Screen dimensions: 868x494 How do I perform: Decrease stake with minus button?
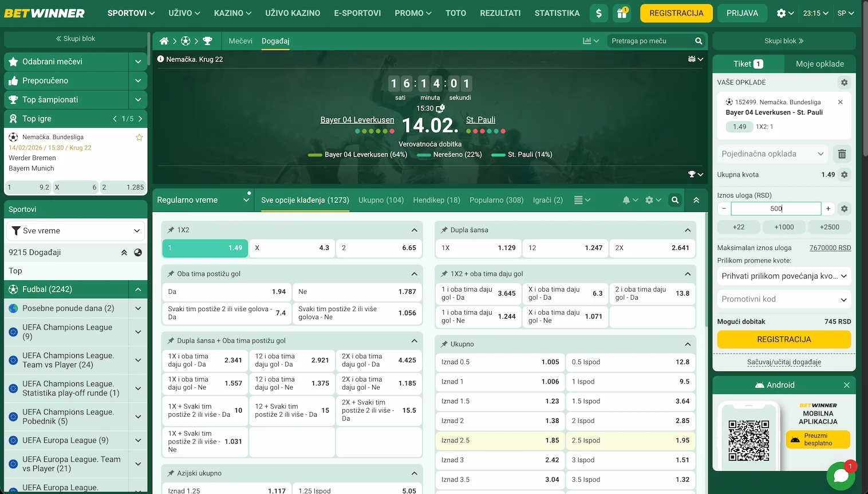(x=724, y=209)
